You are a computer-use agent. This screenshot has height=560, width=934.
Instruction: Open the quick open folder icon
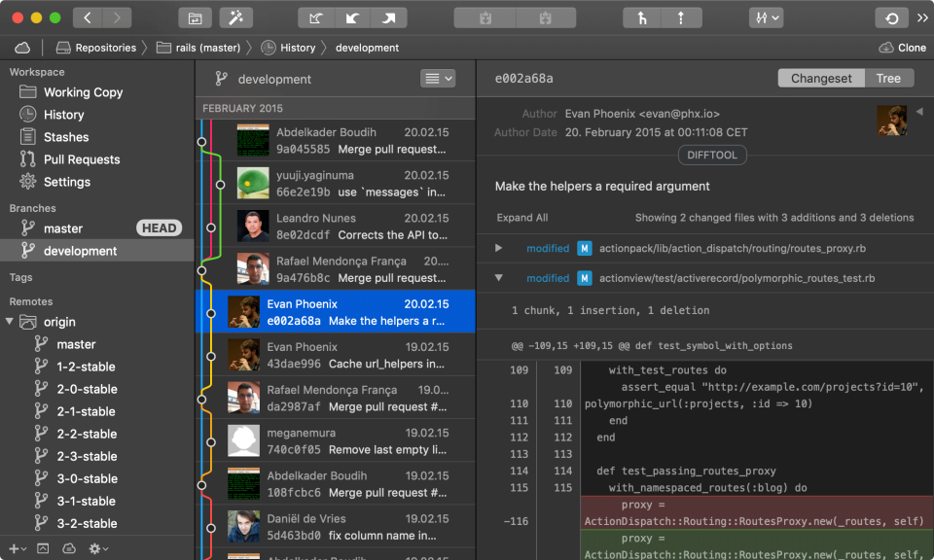pos(195,17)
